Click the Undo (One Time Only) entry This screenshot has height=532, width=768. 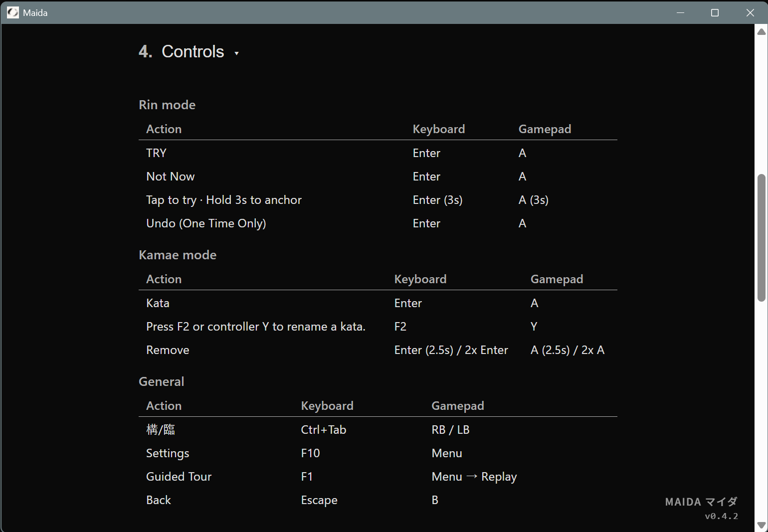pos(206,223)
